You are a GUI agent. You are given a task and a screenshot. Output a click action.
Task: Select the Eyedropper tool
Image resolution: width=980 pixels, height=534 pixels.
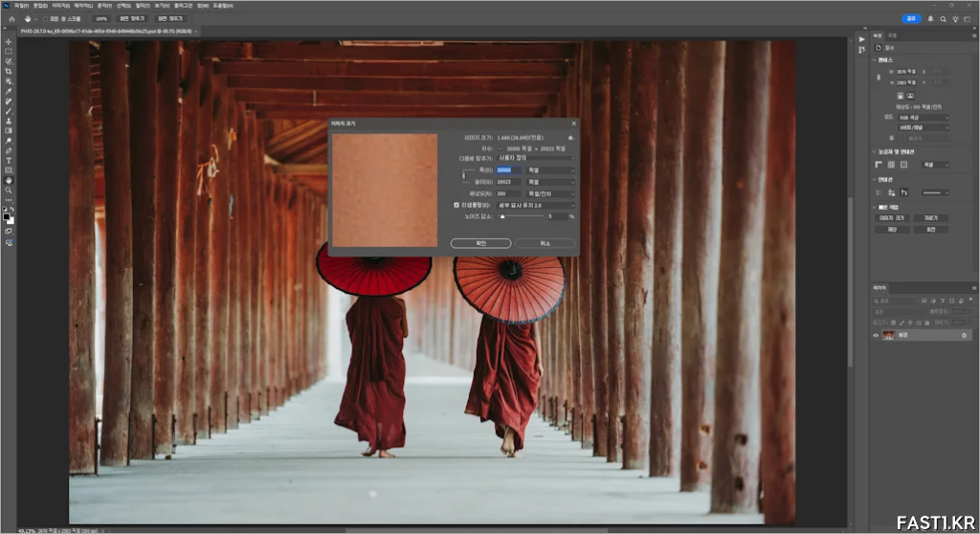click(9, 91)
